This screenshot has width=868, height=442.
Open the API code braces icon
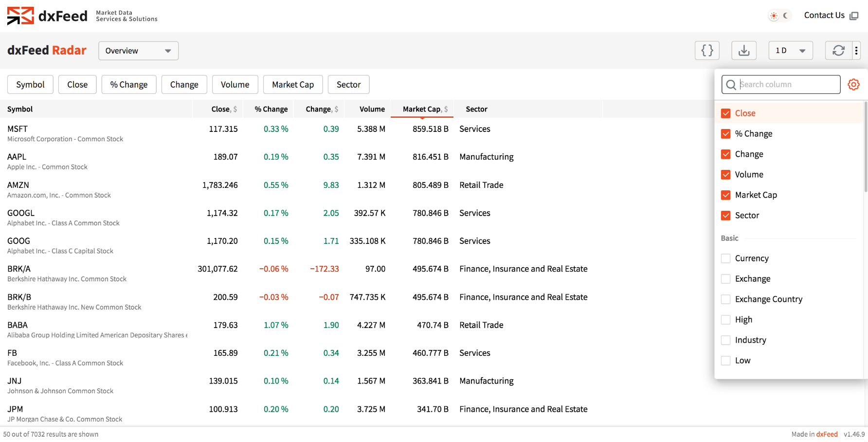coord(707,51)
